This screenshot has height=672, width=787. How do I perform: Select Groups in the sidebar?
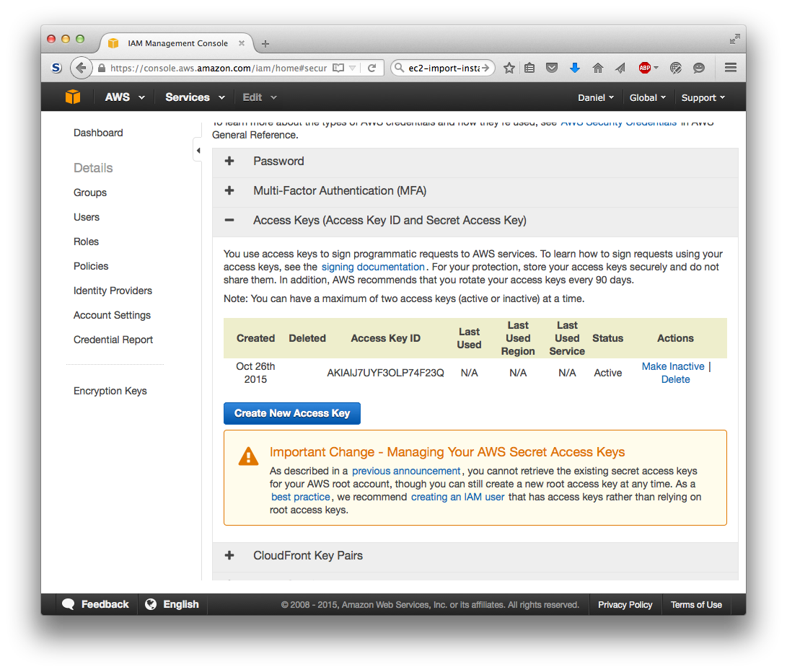90,193
